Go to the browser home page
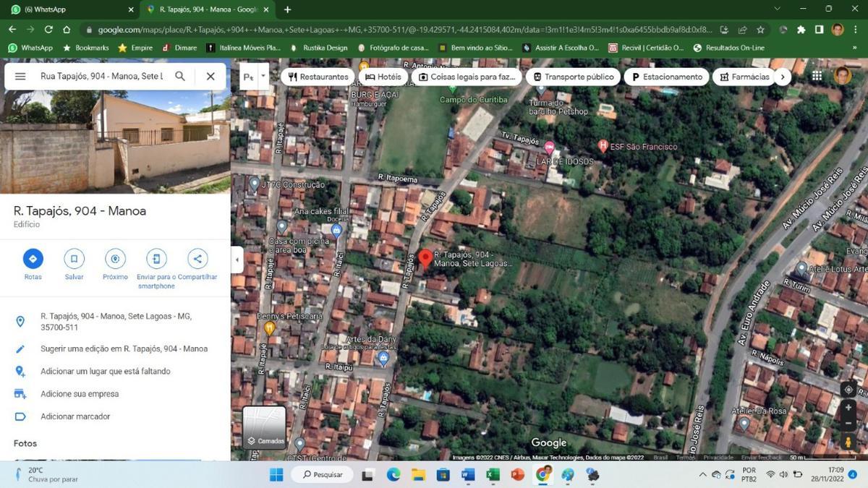Screen dimensions: 868x488 (67, 30)
